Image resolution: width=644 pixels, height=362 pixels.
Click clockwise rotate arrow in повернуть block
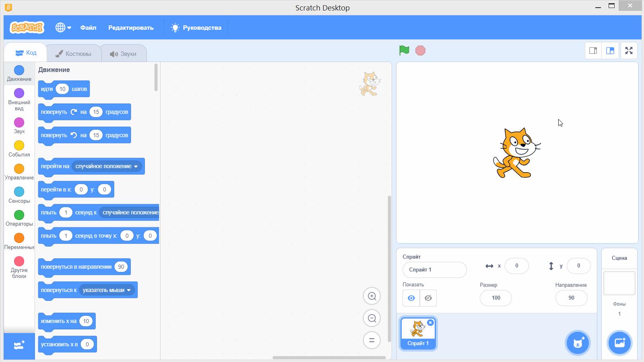point(74,112)
